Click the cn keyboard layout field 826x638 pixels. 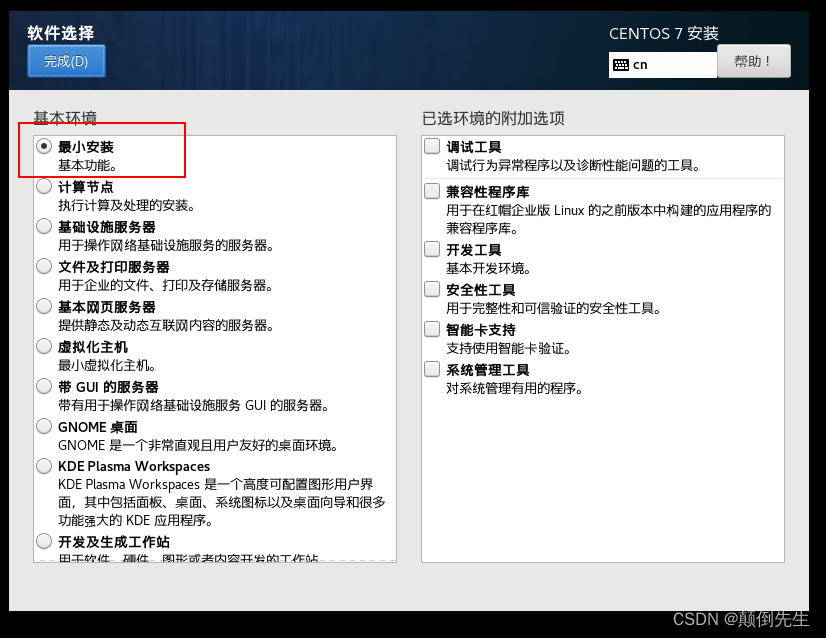pyautogui.click(x=663, y=65)
